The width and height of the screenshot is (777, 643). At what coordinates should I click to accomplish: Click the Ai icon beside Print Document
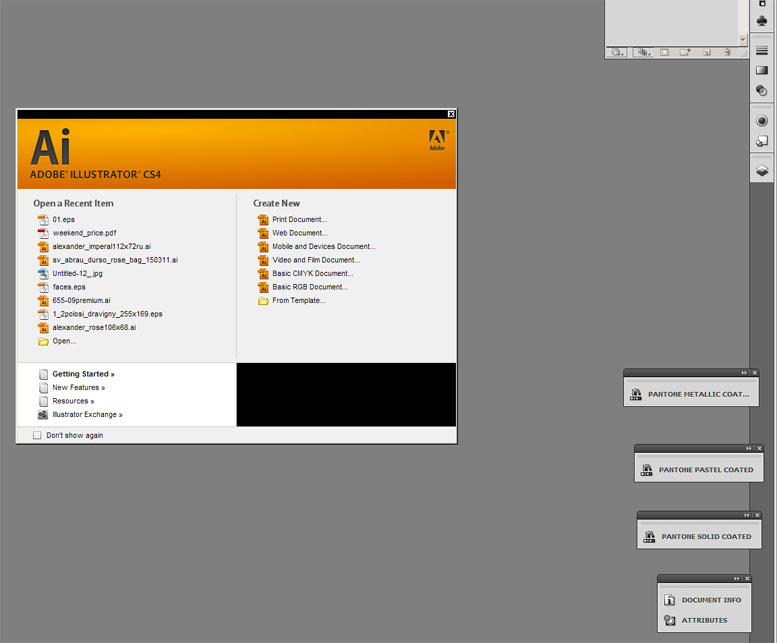click(x=263, y=219)
